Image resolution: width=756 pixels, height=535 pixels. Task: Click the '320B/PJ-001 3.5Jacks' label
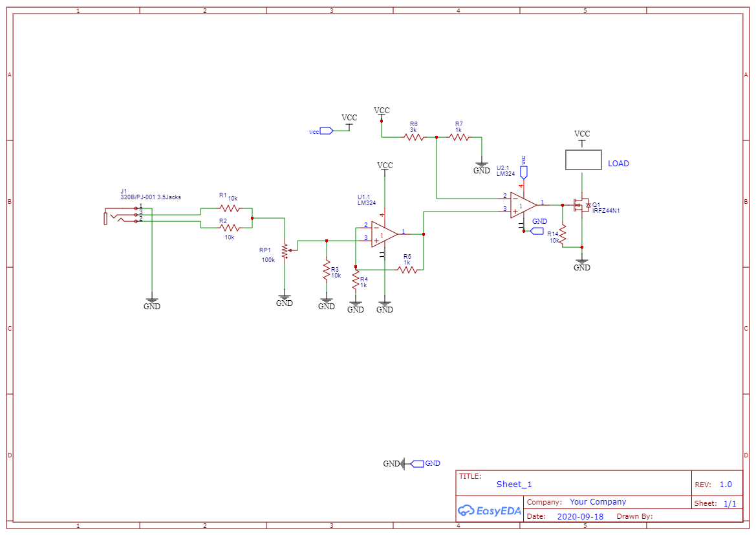tap(151, 197)
